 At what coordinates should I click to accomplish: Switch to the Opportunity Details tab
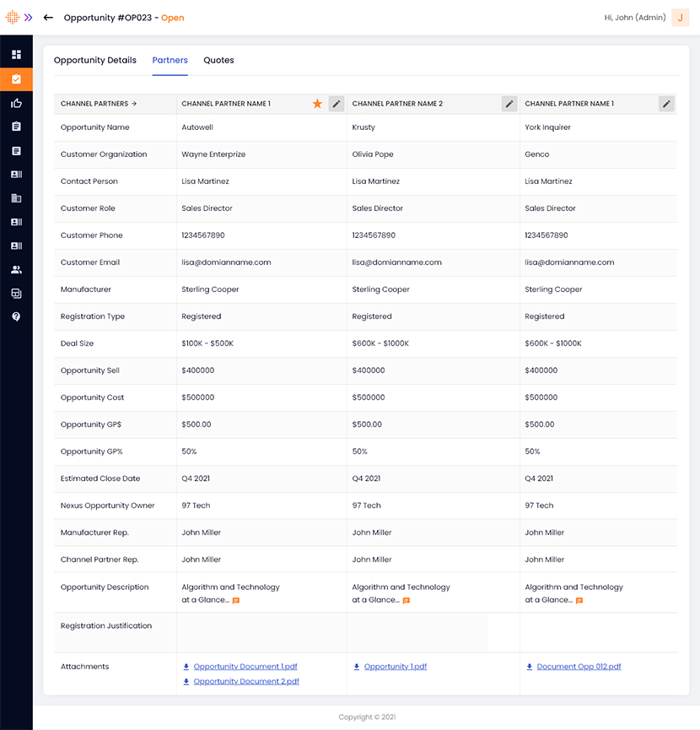pos(94,61)
